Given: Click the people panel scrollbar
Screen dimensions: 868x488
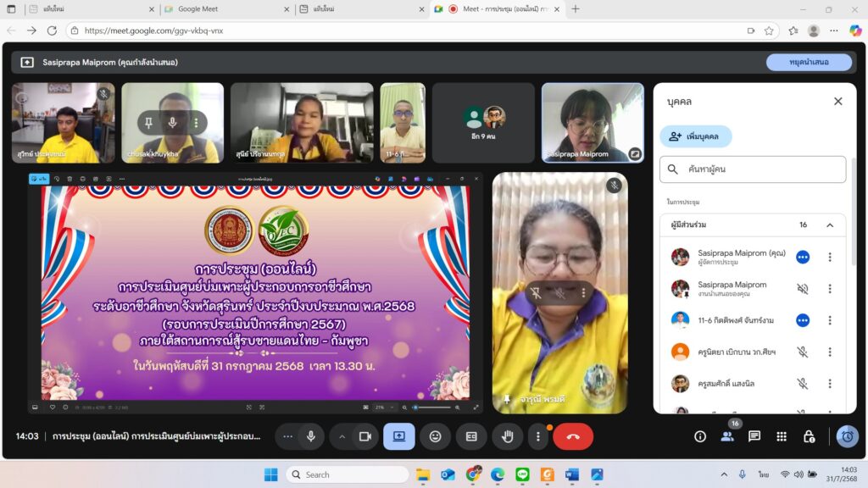Looking at the screenshot, I should pyautogui.click(x=854, y=254).
